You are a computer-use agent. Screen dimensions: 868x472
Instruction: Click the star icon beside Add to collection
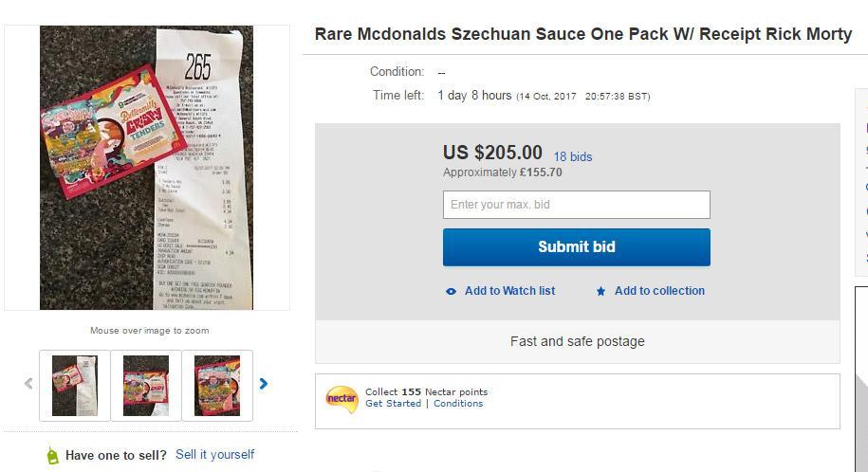click(600, 291)
